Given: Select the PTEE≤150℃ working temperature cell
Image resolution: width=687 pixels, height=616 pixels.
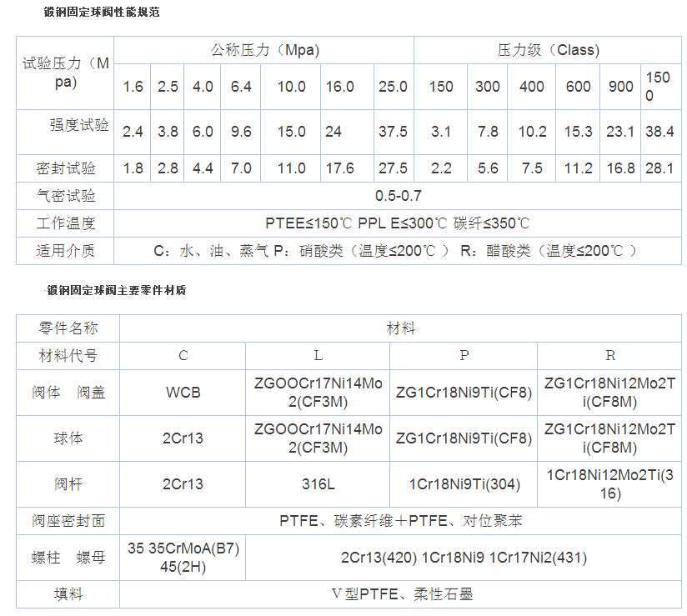Looking at the screenshot, I should coord(398,223).
